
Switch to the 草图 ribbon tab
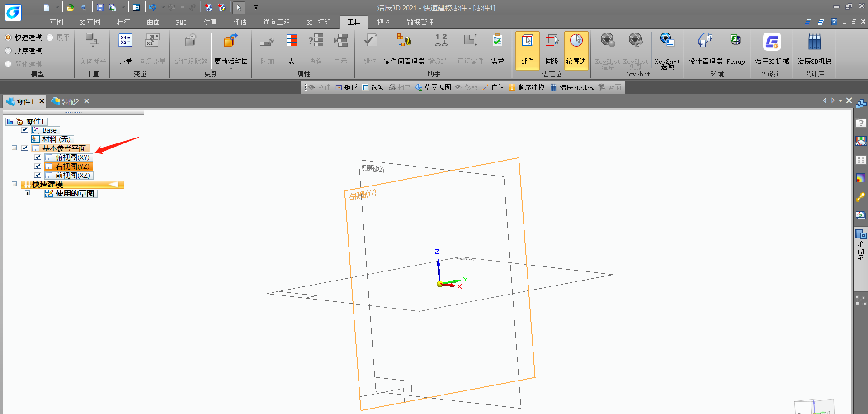click(57, 22)
